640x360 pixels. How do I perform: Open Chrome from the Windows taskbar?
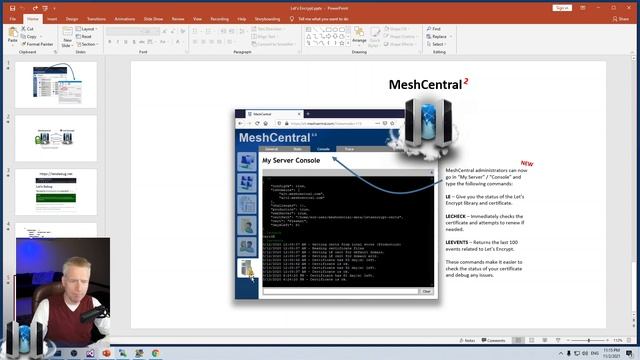pos(156,353)
